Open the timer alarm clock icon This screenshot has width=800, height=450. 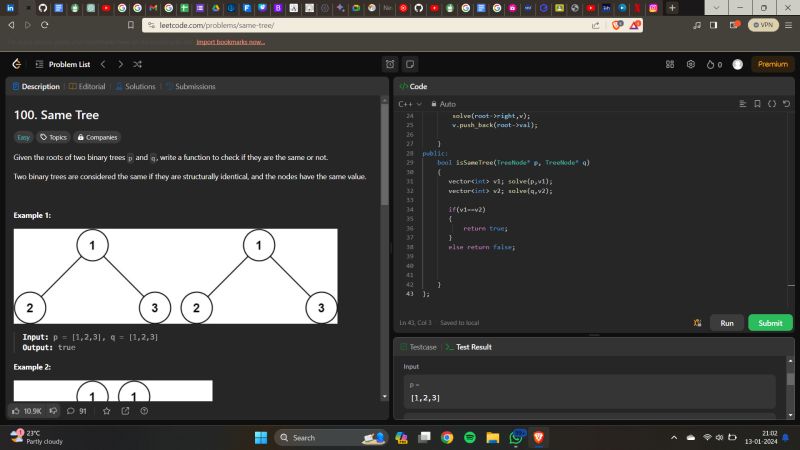tap(390, 64)
